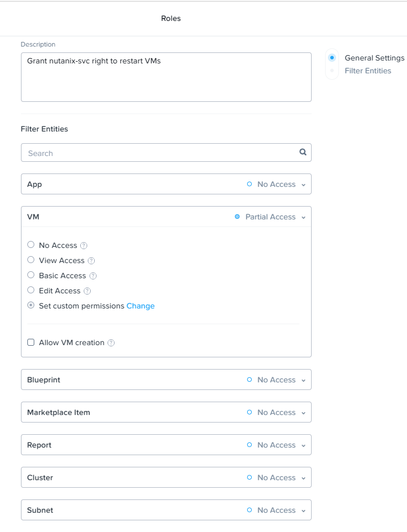
Task: Focus the Filter Entities search field
Action: point(166,152)
